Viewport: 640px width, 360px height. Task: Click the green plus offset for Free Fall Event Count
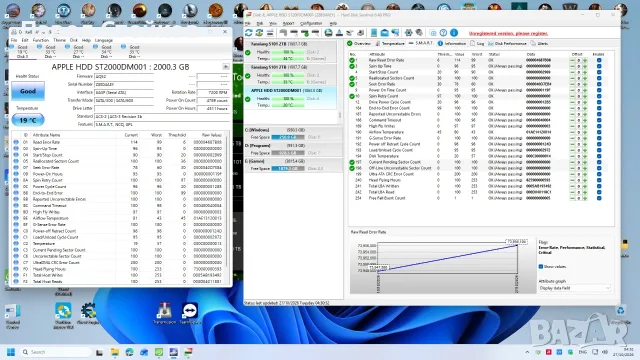coord(584,198)
